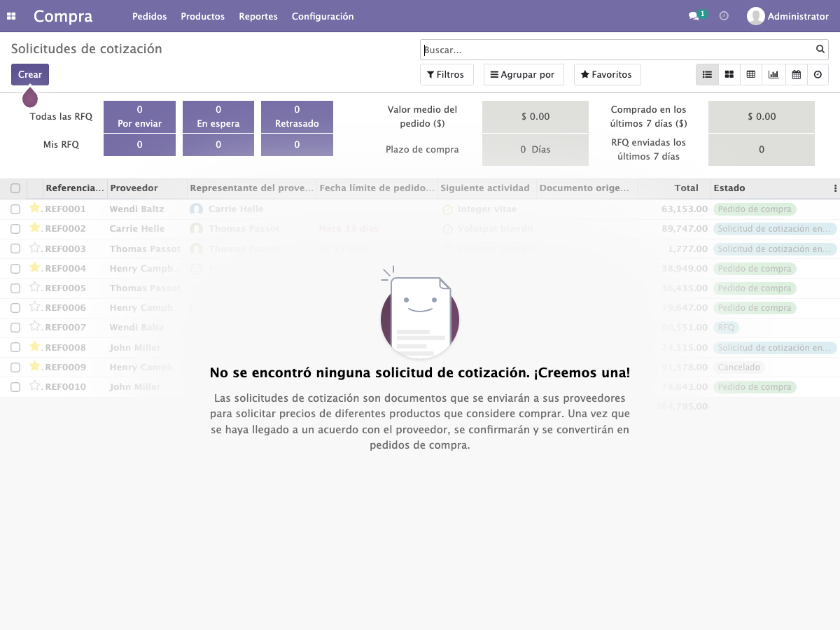The width and height of the screenshot is (840, 630).
Task: Click the REF0010 reference cell
Action: tap(66, 386)
